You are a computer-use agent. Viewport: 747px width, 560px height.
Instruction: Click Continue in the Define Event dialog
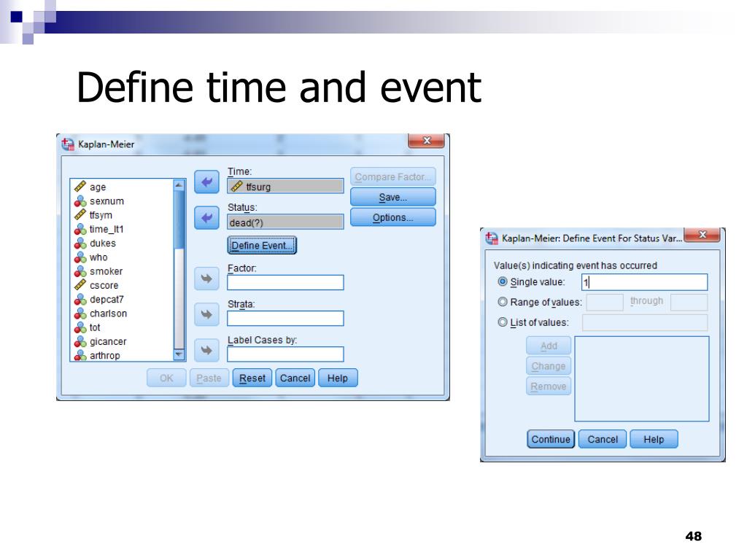(551, 439)
